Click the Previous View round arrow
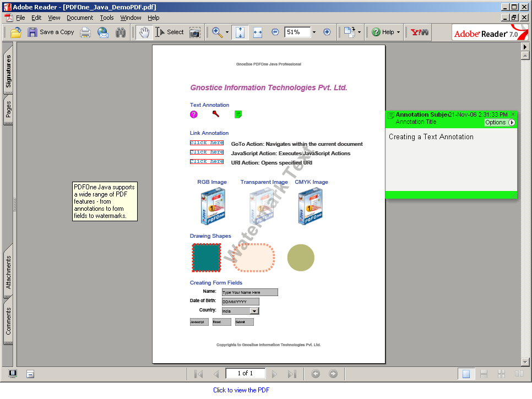Viewport: 532px width, 399px height. pos(316,374)
